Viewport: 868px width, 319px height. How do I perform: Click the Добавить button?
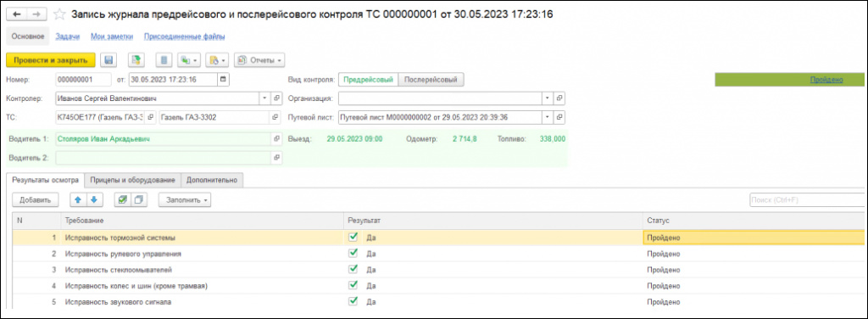(35, 199)
